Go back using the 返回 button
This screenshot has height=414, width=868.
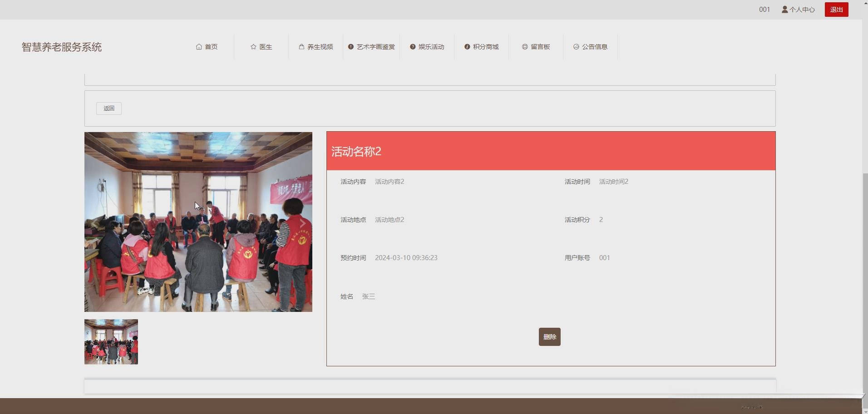[x=109, y=108]
